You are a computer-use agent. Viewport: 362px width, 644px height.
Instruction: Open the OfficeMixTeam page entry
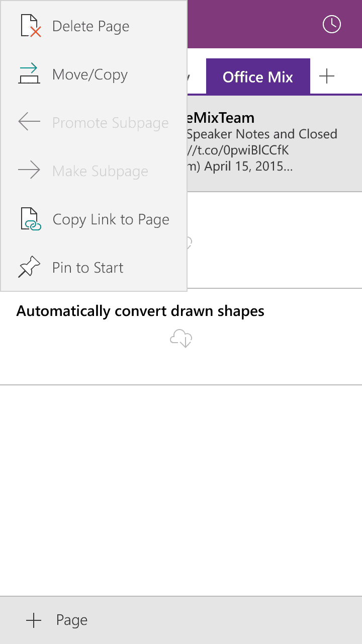[275, 143]
